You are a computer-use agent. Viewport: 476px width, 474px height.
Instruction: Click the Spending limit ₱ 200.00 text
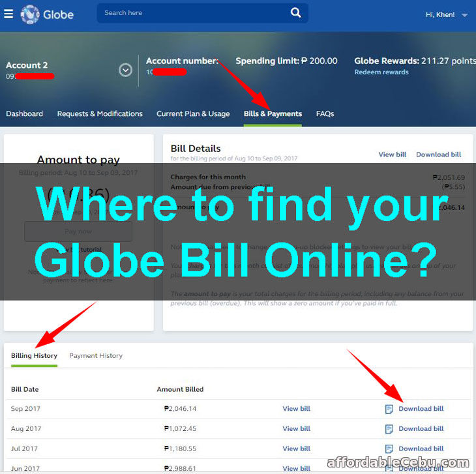click(x=286, y=61)
